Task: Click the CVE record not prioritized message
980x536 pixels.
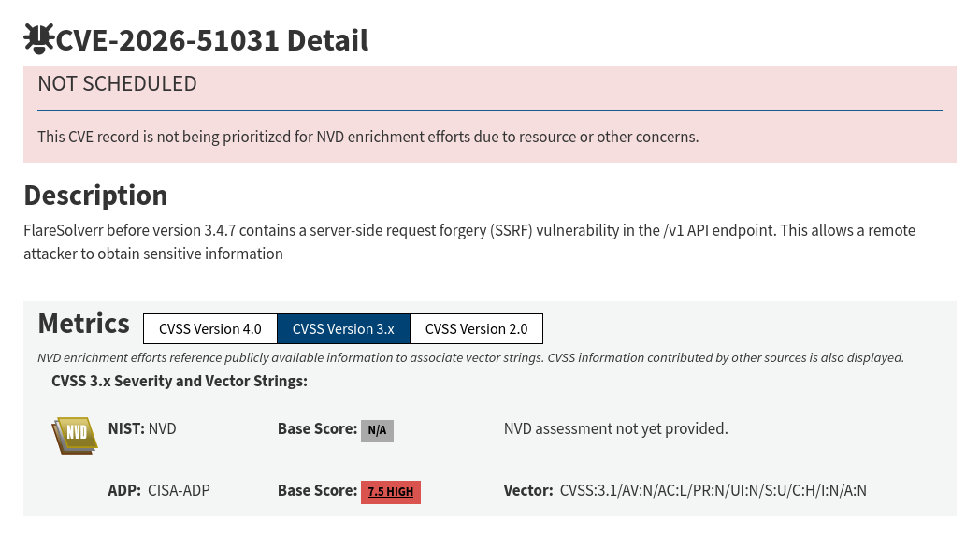Action: [368, 137]
